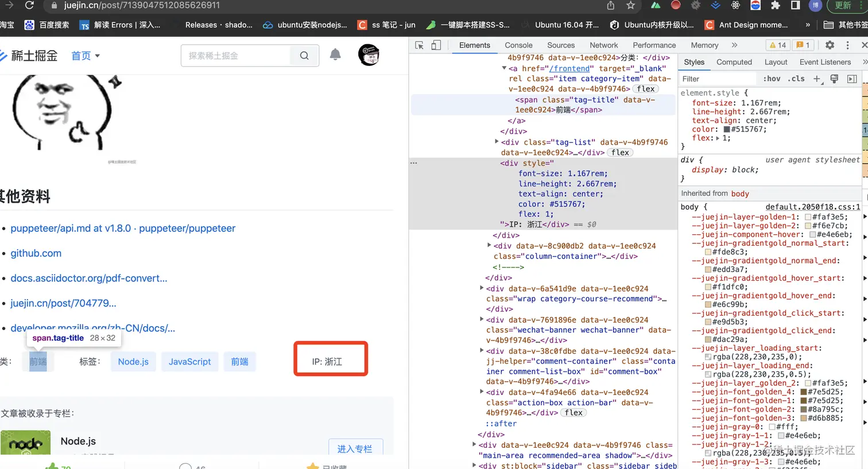Open github.com link
This screenshot has height=469, width=868.
pos(36,253)
